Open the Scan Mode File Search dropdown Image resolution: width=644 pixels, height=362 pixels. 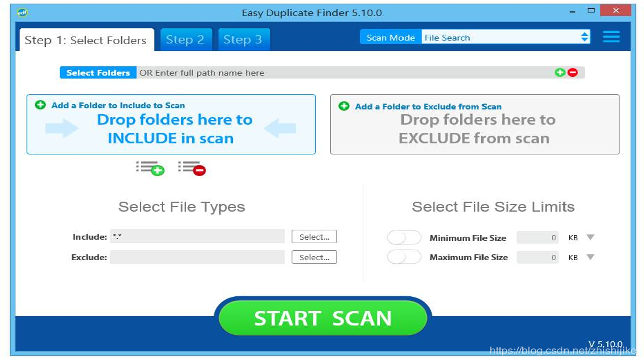[x=505, y=37]
